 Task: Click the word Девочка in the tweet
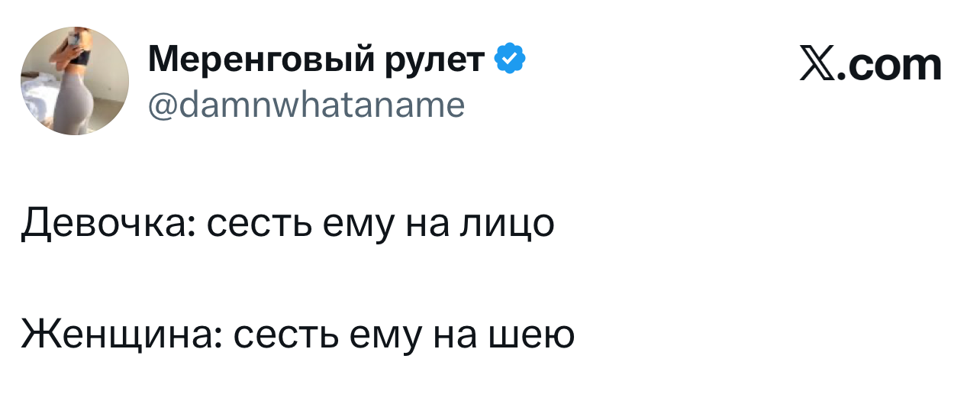108,223
